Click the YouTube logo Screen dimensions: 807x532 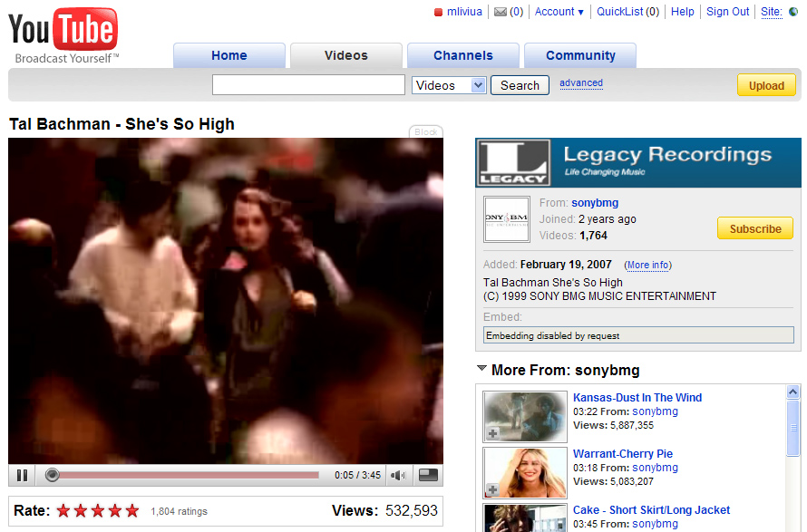click(x=63, y=35)
